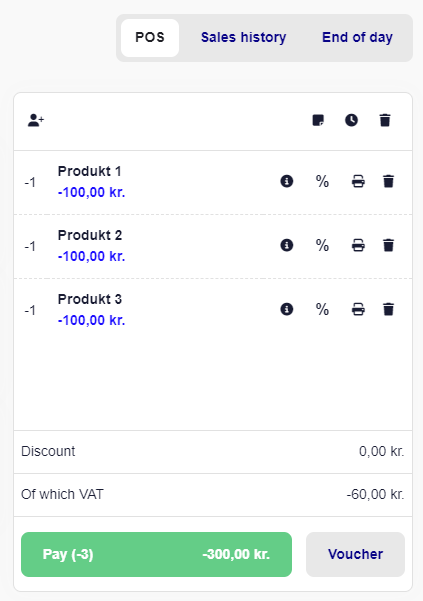Image resolution: width=423 pixels, height=601 pixels.
Task: Remove Produkt 2 with its trash icon
Action: [389, 245]
